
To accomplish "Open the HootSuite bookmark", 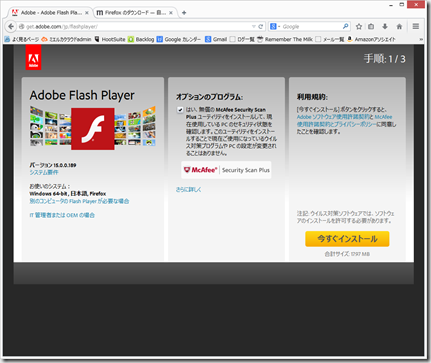I will click(x=110, y=39).
